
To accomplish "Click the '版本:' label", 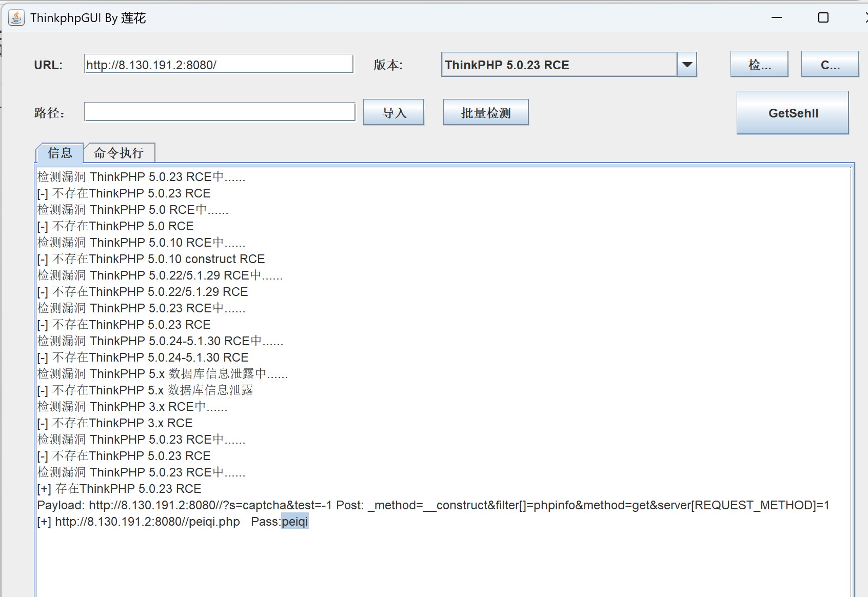I will tap(388, 65).
